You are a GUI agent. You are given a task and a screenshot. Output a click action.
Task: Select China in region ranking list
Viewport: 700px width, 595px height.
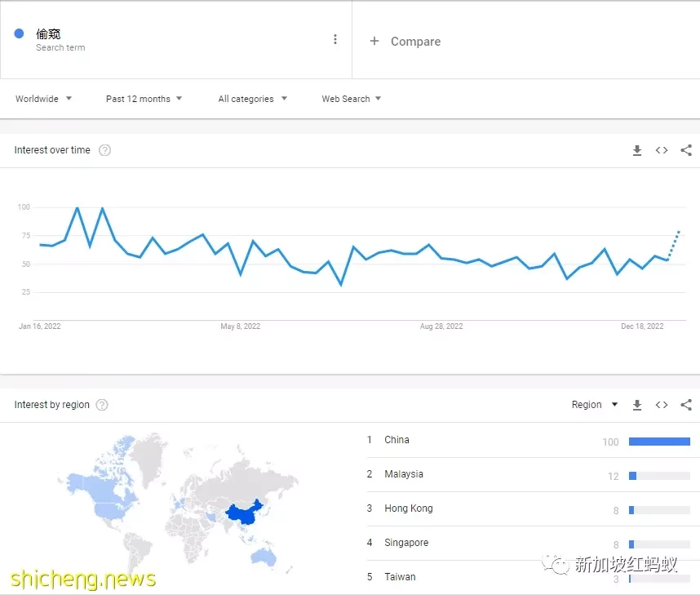coord(397,440)
